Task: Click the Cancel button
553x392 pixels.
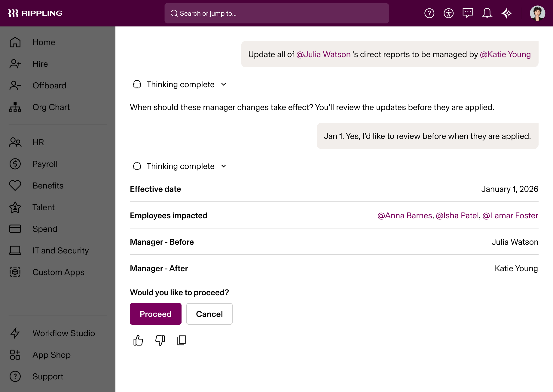Action: coord(209,314)
